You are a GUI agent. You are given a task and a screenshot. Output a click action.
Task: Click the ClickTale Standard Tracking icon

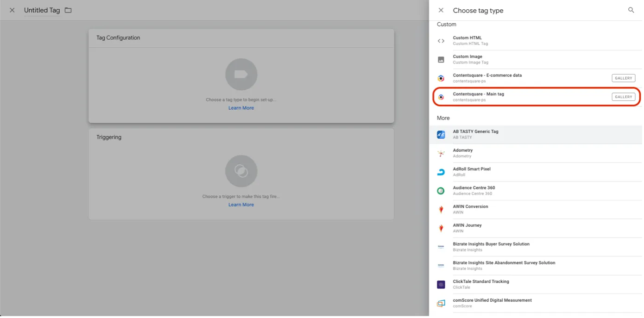coord(441,284)
